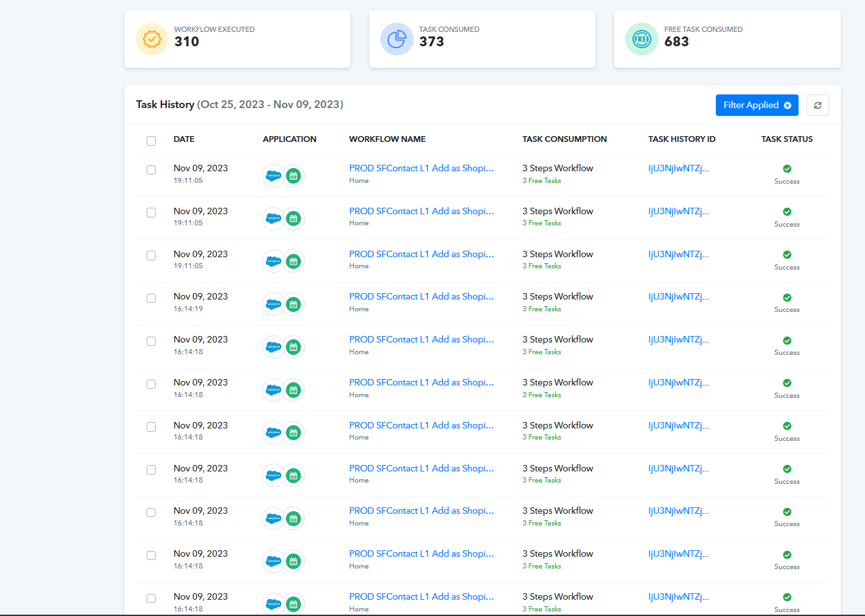Image resolution: width=865 pixels, height=616 pixels.
Task: Click the Task Consumed pie chart icon
Action: tap(397, 39)
